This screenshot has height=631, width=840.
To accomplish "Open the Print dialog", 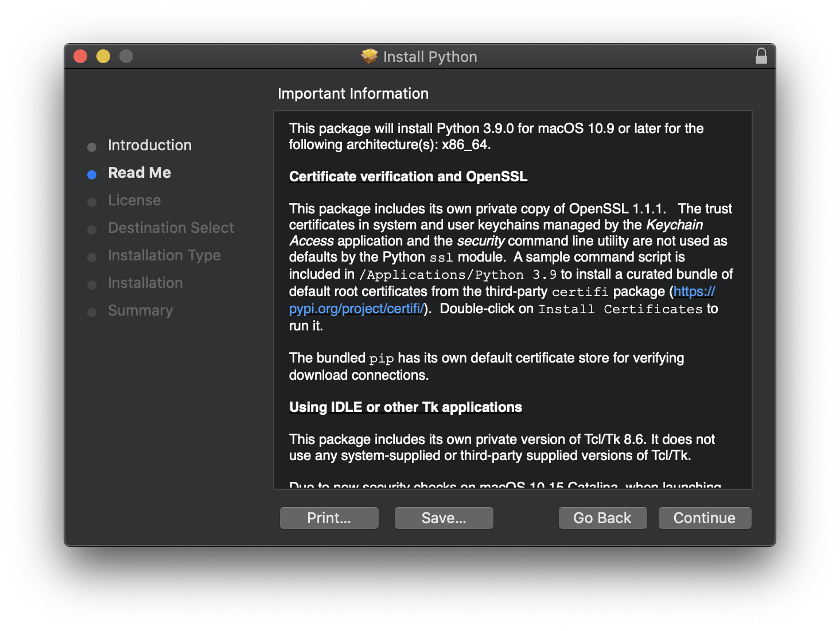I will pos(329,517).
